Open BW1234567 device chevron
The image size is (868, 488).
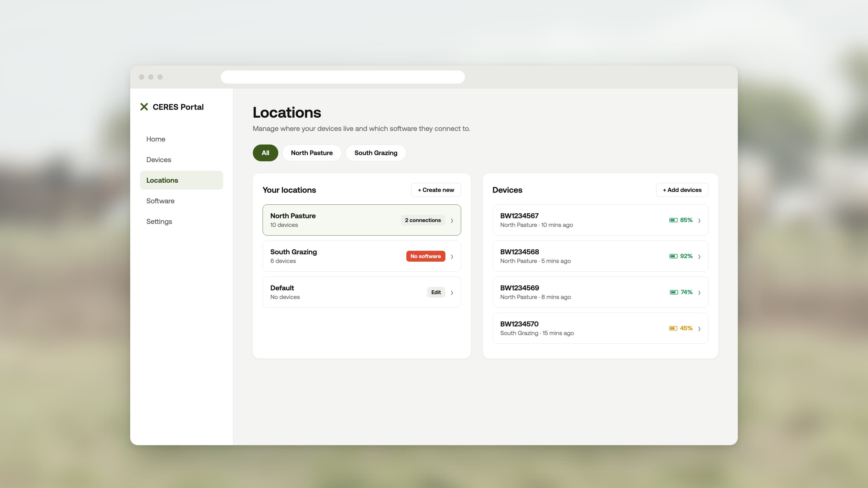coord(699,221)
